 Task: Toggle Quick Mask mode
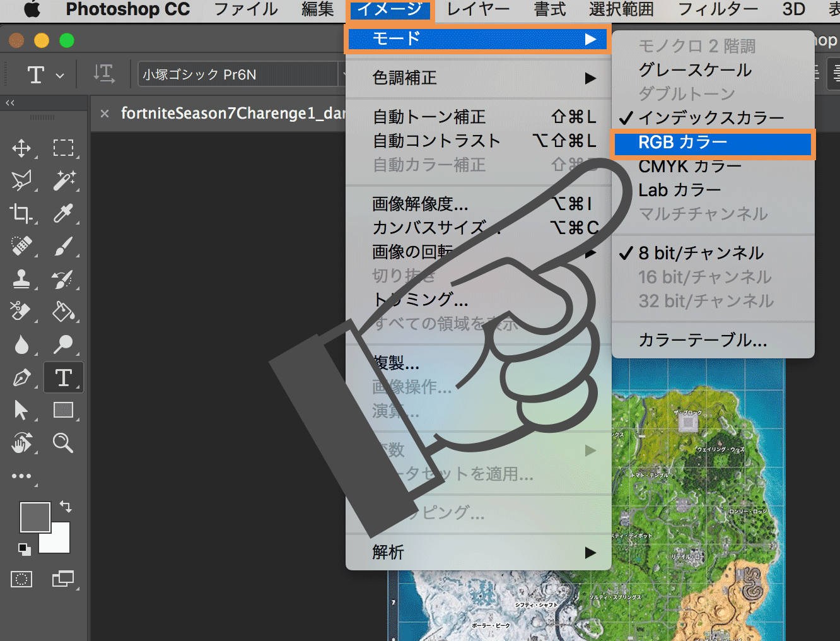(21, 579)
